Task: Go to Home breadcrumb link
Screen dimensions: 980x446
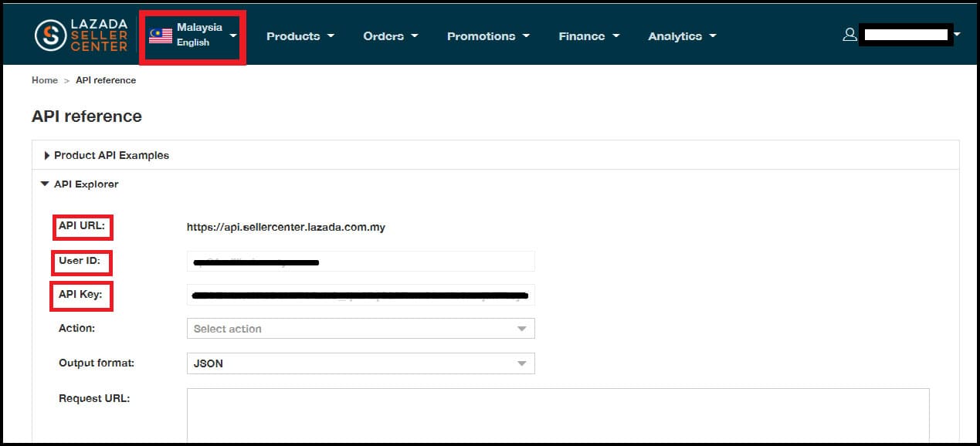Action: pos(45,80)
